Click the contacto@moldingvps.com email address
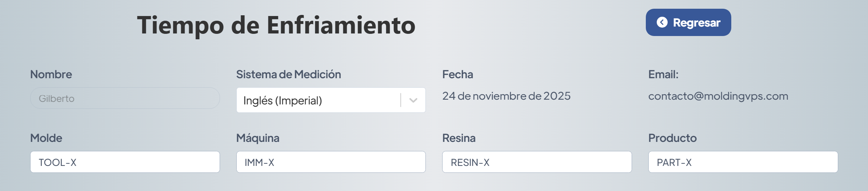Screen dimensions: 868x191 pos(718,96)
